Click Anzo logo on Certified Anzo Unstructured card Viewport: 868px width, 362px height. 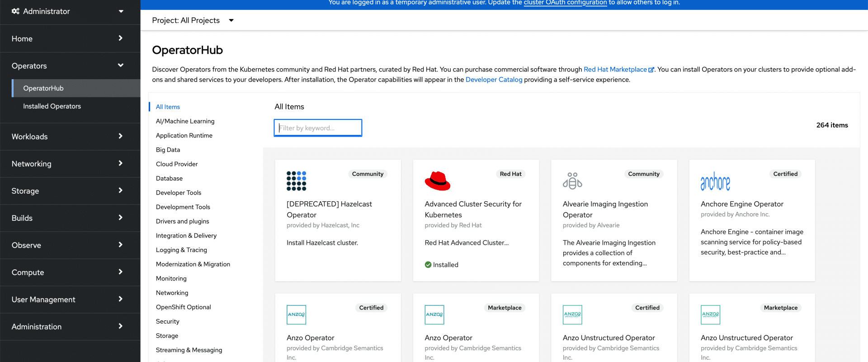[572, 314]
